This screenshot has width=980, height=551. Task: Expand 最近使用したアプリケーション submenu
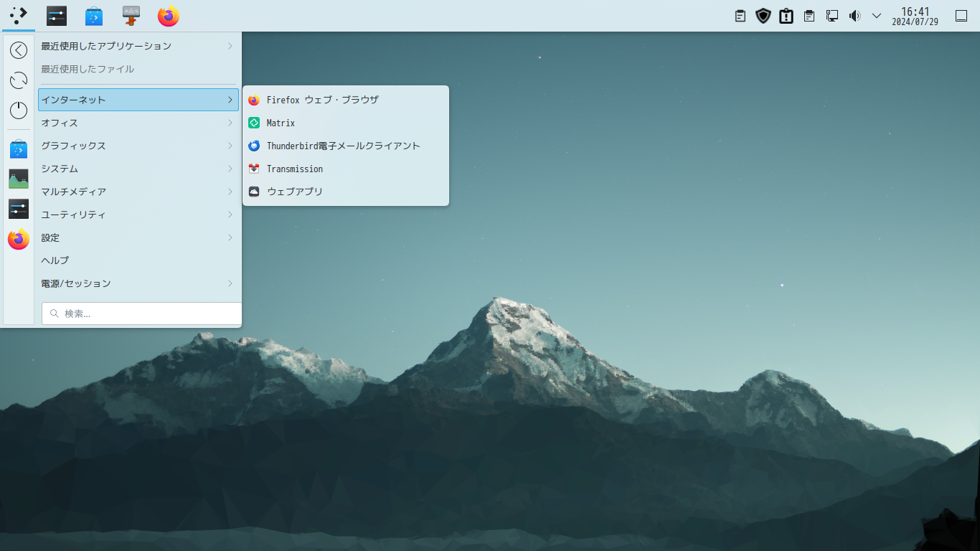click(x=138, y=46)
